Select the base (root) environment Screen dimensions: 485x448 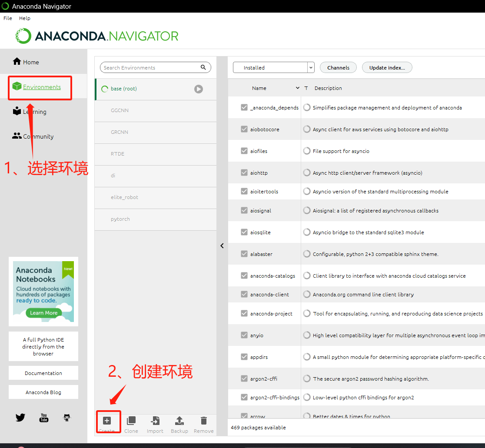(156, 89)
